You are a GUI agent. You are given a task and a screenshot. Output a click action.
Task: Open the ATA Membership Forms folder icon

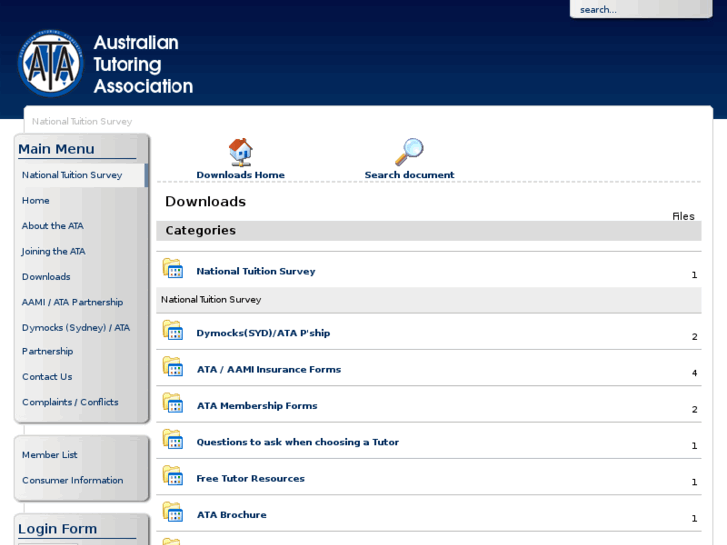pyautogui.click(x=173, y=403)
